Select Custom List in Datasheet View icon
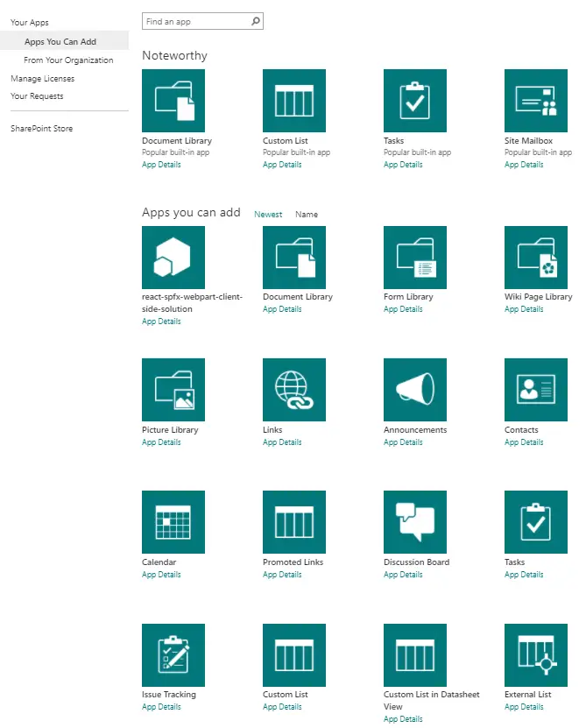Viewport: 586px width, 728px height. (x=414, y=655)
